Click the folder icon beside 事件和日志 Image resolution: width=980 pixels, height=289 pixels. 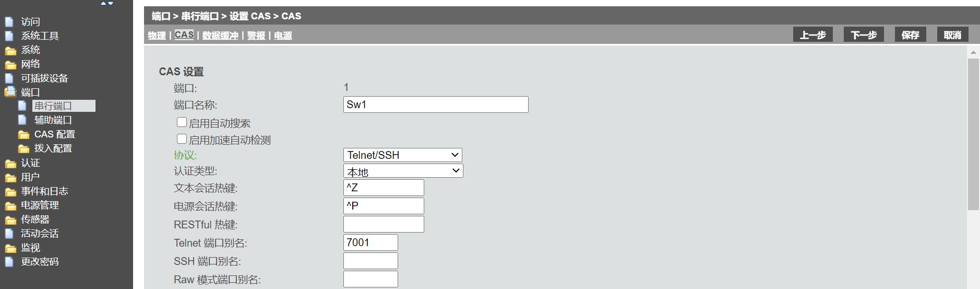(10, 192)
